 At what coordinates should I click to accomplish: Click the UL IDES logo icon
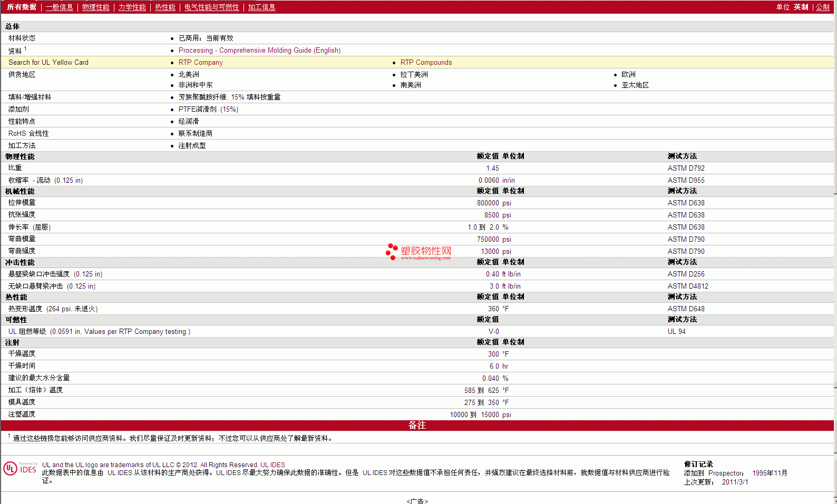click(x=20, y=469)
